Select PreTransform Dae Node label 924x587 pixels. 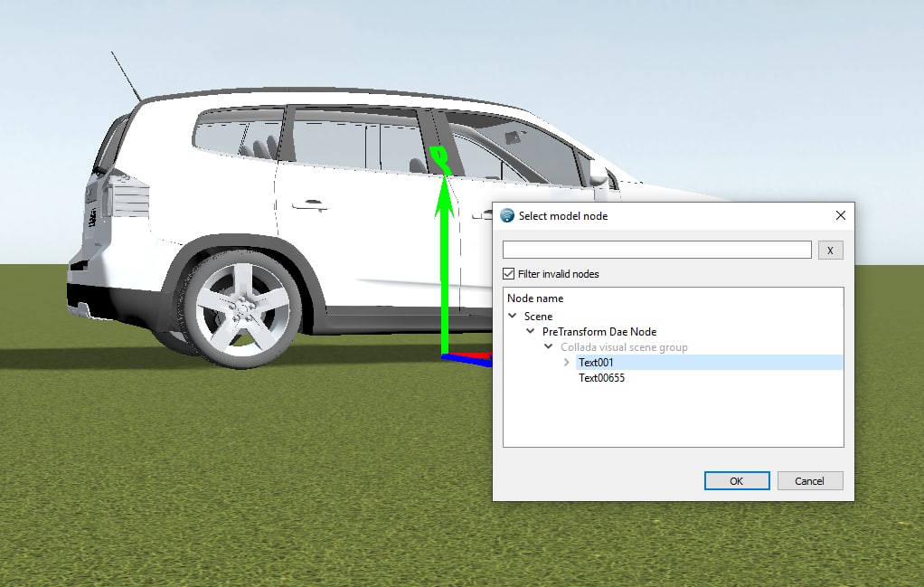coord(599,332)
